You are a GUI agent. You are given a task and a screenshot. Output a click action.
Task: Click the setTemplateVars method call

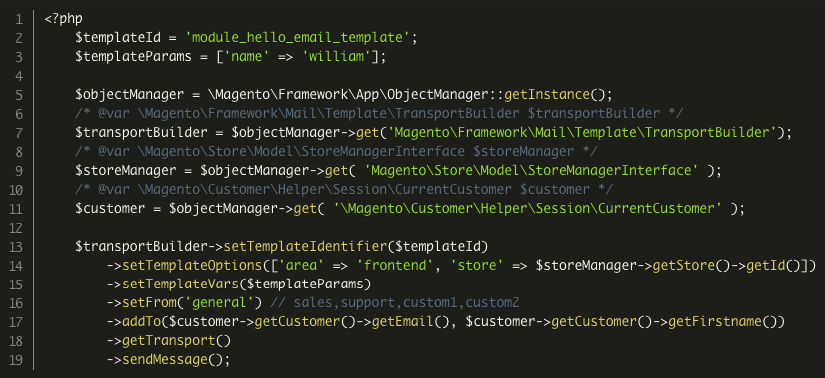[180, 284]
